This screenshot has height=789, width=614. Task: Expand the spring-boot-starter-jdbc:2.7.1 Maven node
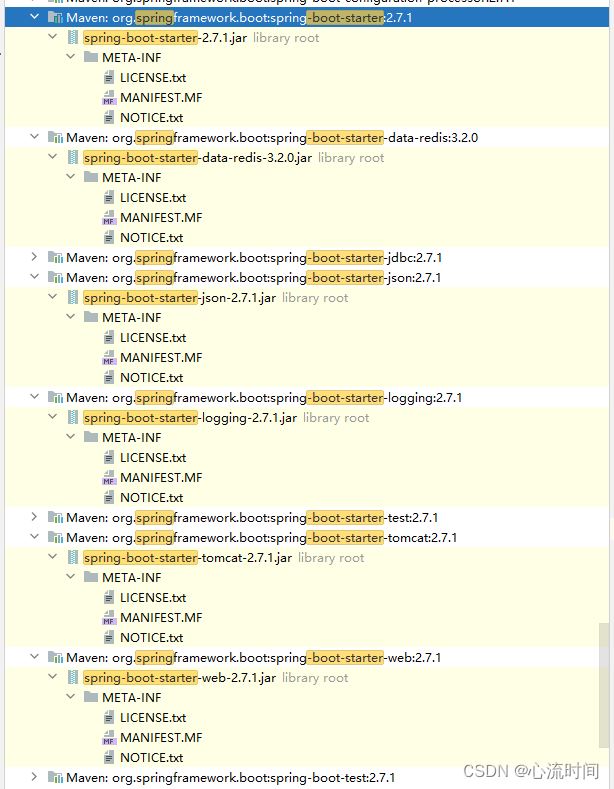[x=34, y=257]
